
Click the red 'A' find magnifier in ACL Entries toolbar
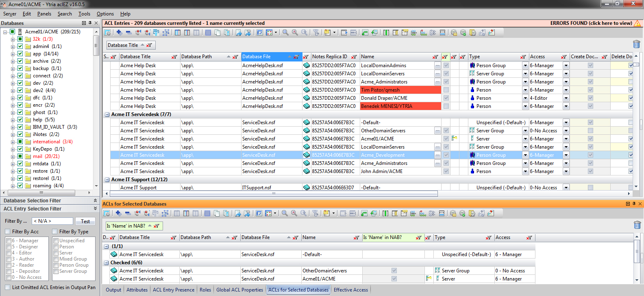coord(295,33)
